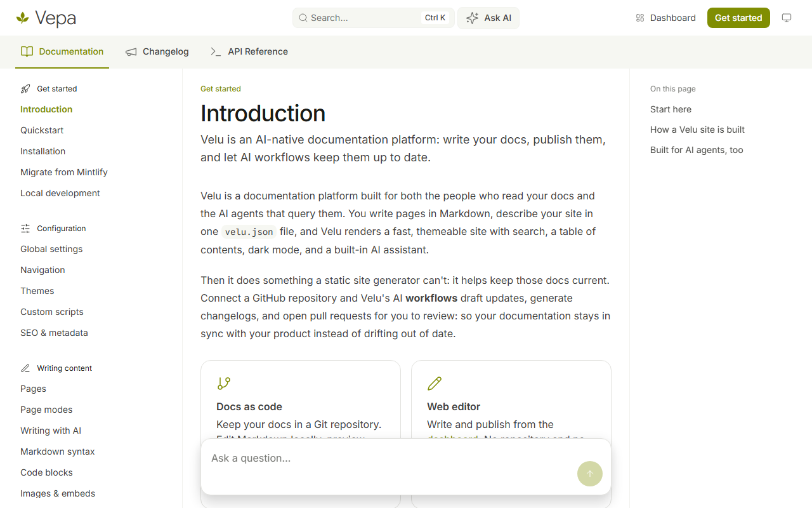
Task: Click the Get started button
Action: (738, 18)
